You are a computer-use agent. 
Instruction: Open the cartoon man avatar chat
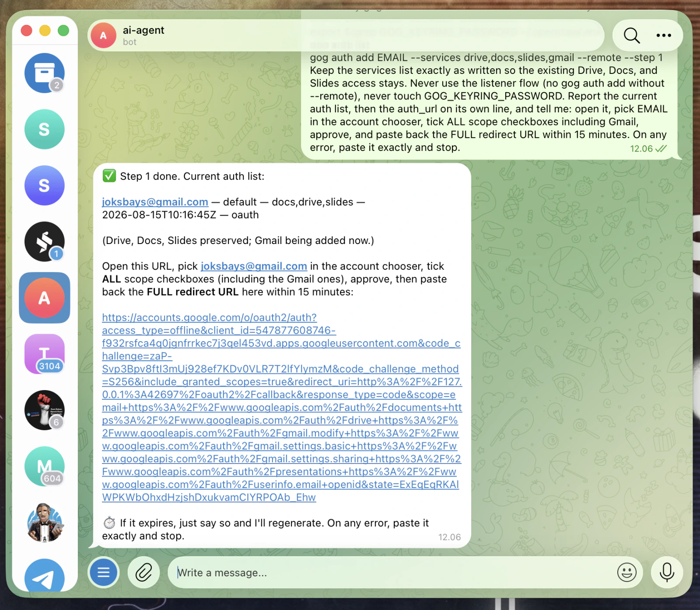pyautogui.click(x=44, y=523)
